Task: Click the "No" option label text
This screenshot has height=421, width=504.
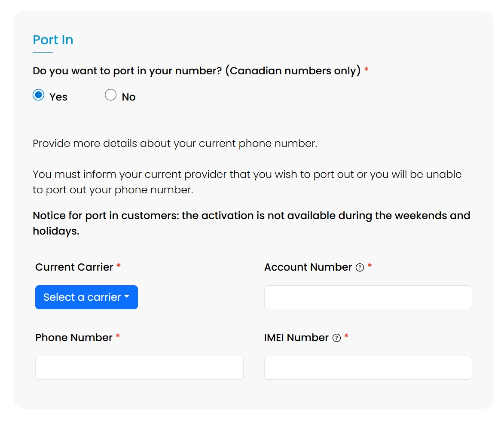Action: click(128, 97)
